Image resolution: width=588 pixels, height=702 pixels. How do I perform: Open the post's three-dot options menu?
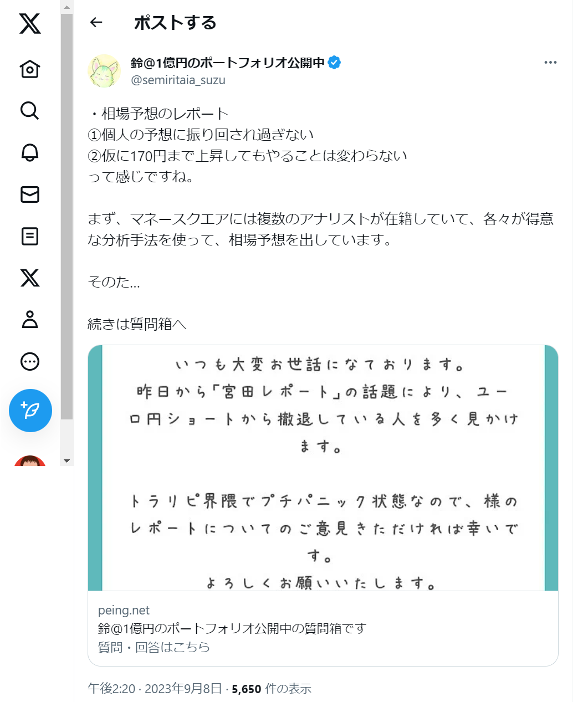[x=550, y=62]
